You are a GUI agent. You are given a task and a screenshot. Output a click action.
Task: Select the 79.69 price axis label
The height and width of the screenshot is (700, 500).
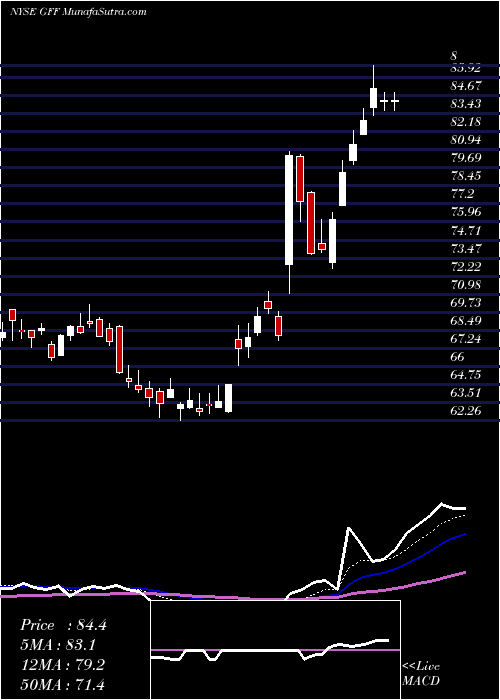pyautogui.click(x=466, y=158)
